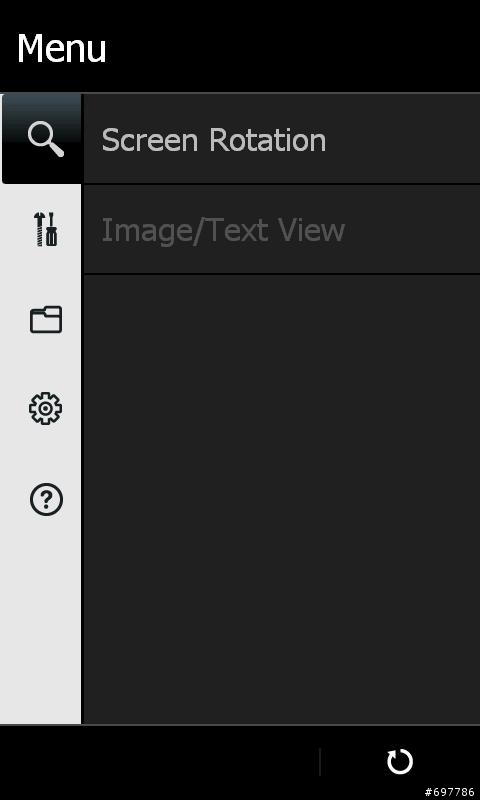Click blank bottom bar left of divider
Image resolution: width=480 pixels, height=800 pixels.
[x=158, y=762]
